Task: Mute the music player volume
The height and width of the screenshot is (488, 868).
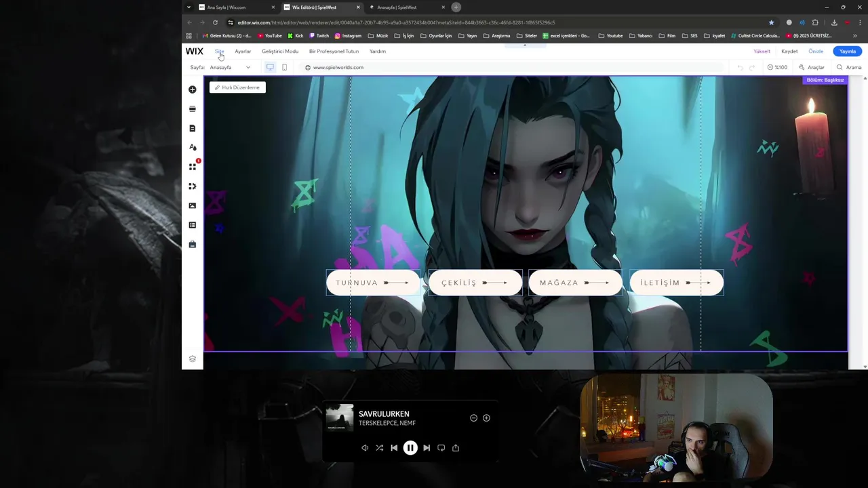Action: coord(365,448)
